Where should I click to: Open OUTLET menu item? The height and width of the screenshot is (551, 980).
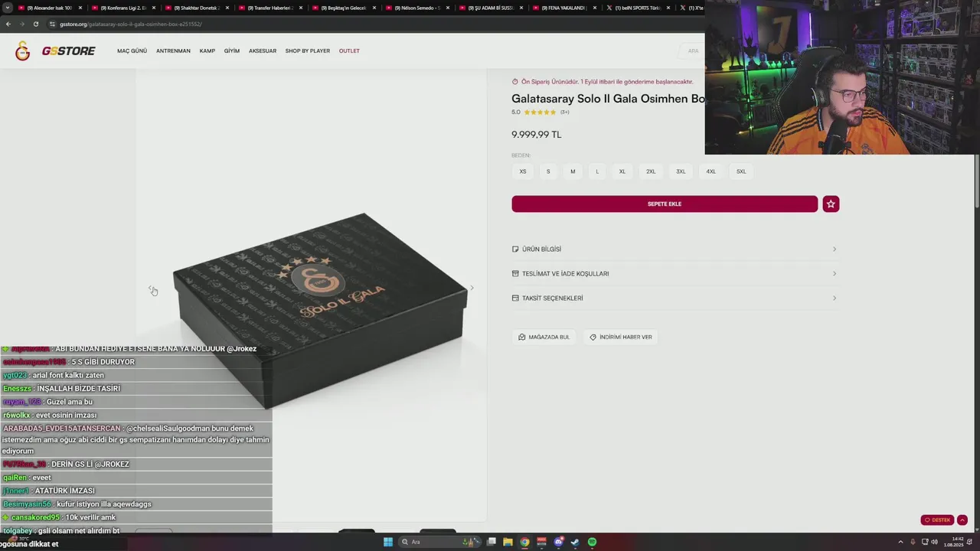pyautogui.click(x=349, y=51)
